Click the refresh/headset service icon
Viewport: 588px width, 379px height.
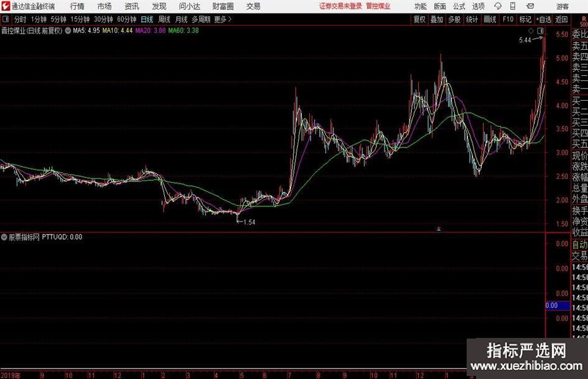point(498,6)
